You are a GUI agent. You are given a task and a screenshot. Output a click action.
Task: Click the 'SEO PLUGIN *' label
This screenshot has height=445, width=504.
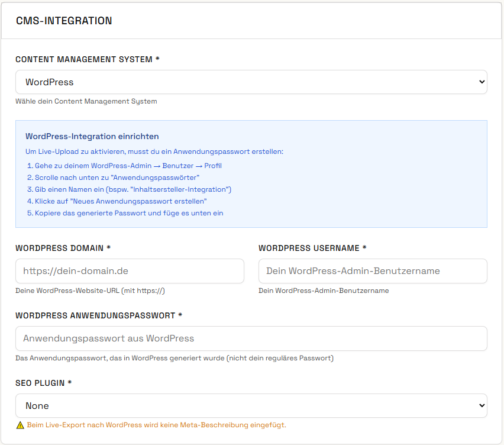(43, 383)
